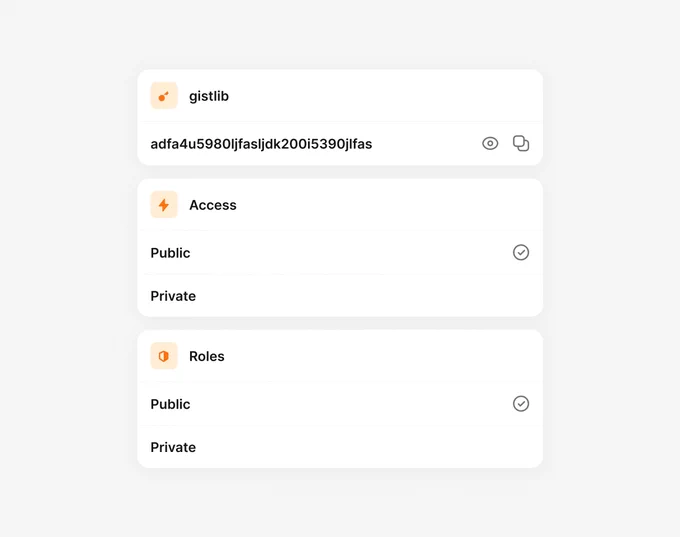The width and height of the screenshot is (680, 537).
Task: Select Public under Access
Action: pyautogui.click(x=340, y=252)
